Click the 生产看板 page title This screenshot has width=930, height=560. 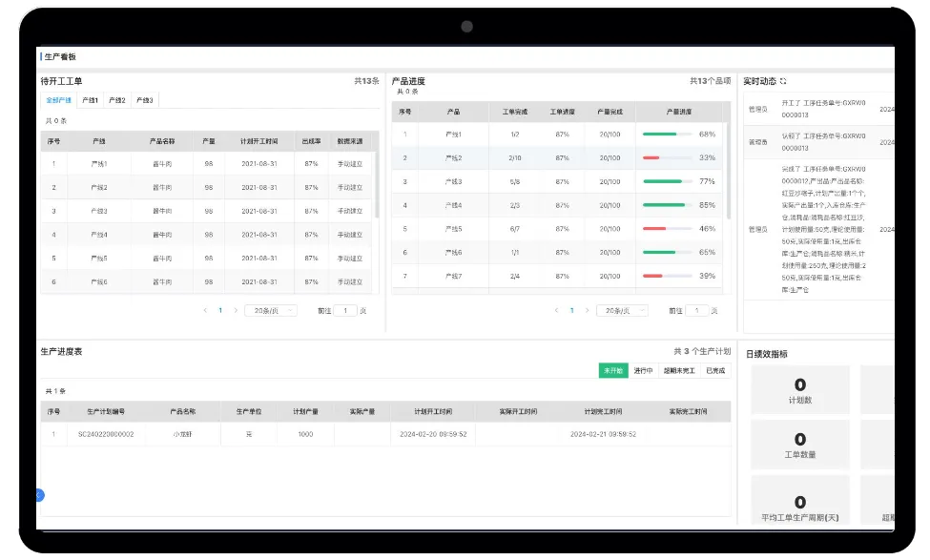pos(60,57)
